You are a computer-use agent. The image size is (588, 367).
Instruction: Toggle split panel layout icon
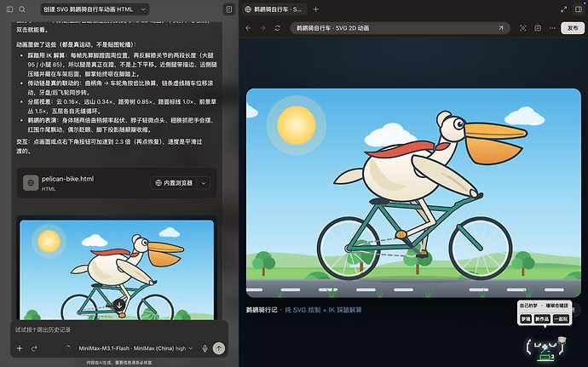click(579, 9)
